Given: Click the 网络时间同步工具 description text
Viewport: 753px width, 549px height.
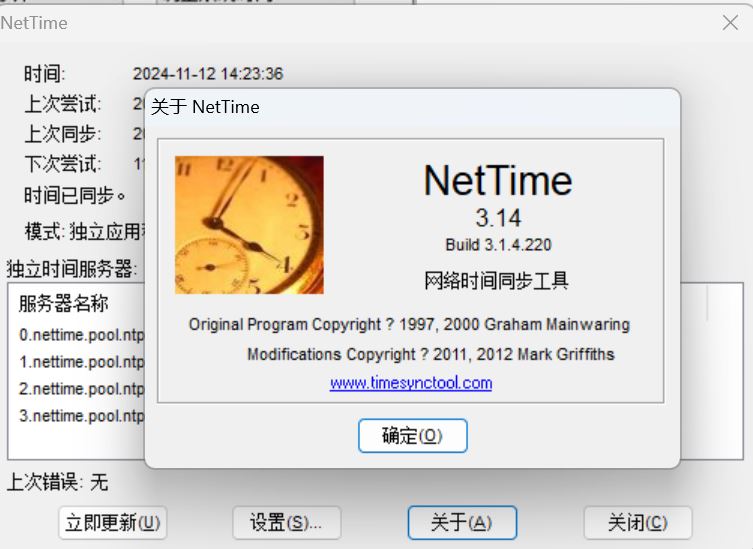Looking at the screenshot, I should [x=497, y=280].
